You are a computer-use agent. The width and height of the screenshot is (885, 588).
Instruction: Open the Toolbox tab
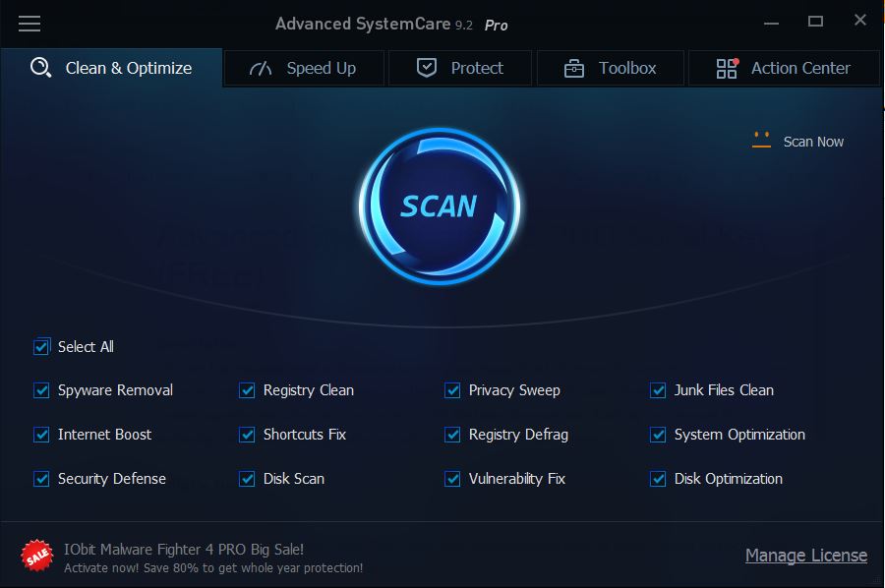click(610, 68)
